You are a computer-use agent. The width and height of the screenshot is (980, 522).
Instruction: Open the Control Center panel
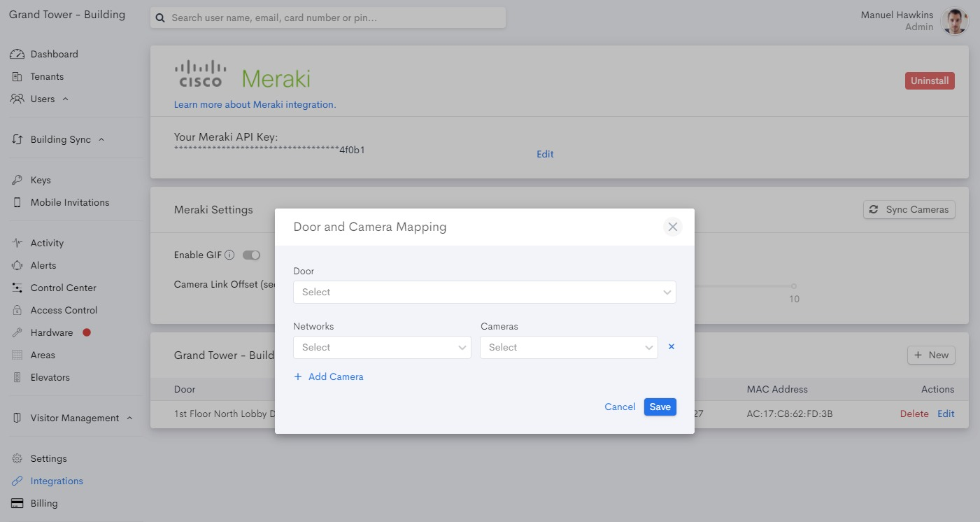[63, 288]
